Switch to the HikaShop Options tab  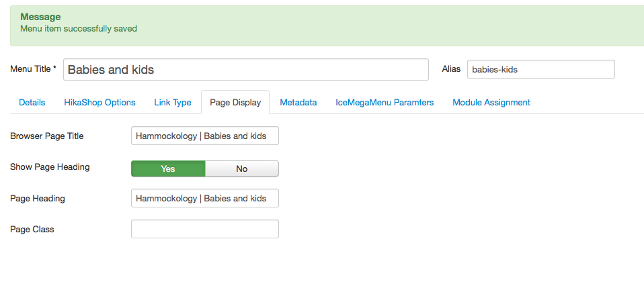[99, 103]
